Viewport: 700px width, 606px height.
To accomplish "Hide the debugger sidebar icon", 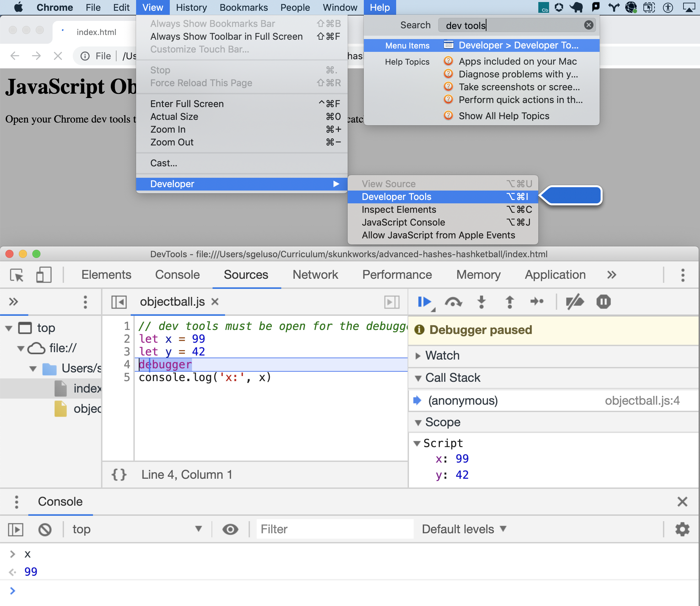I will (x=392, y=302).
